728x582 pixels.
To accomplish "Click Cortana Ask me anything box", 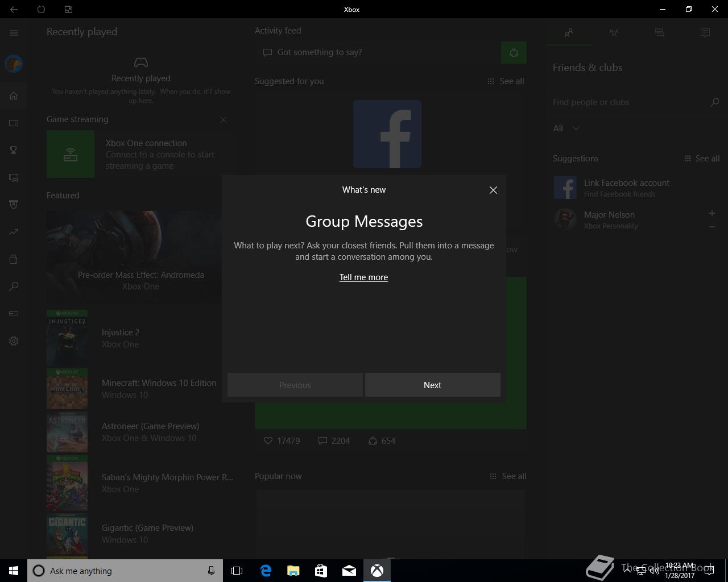I will click(125, 571).
